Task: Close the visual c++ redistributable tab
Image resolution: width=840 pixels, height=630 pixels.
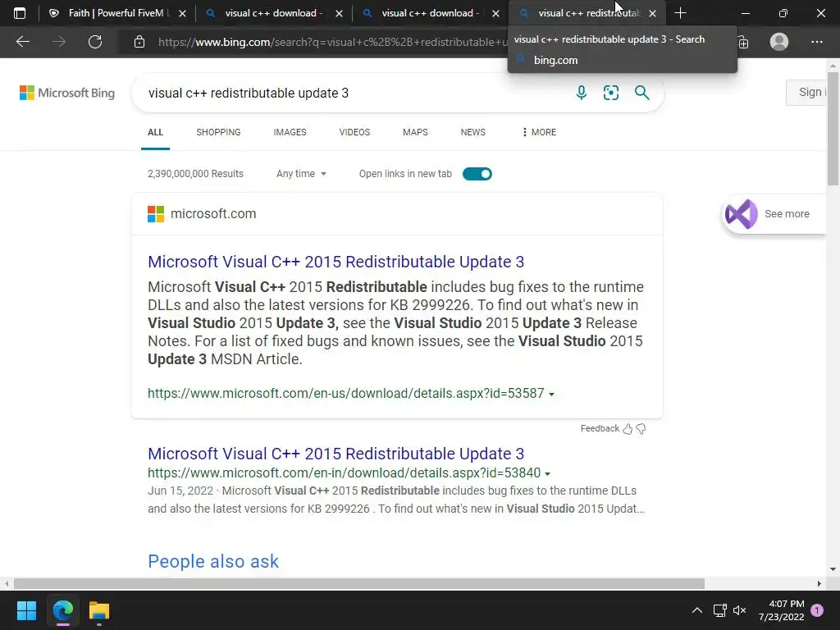Action: (x=652, y=13)
